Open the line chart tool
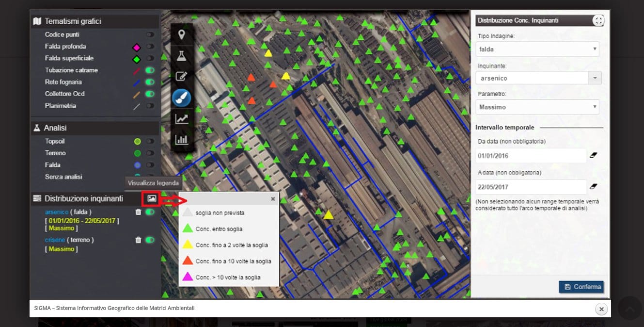644x327 pixels. pyautogui.click(x=182, y=119)
